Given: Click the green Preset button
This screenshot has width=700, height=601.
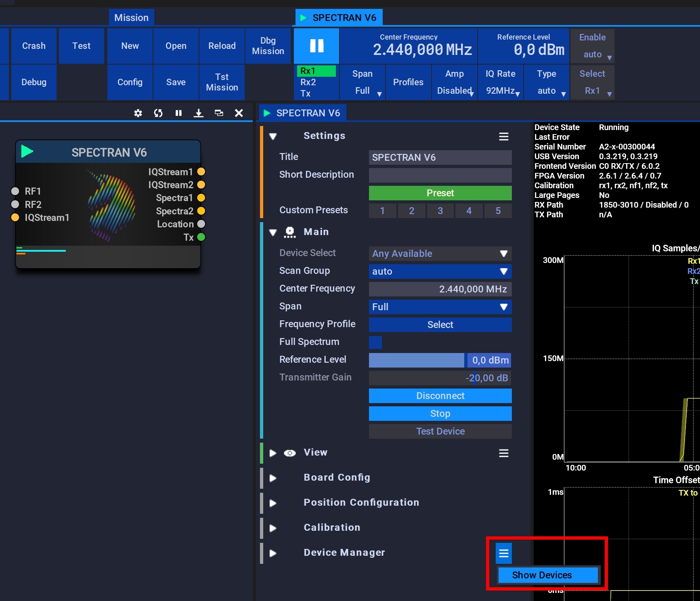Looking at the screenshot, I should point(440,193).
